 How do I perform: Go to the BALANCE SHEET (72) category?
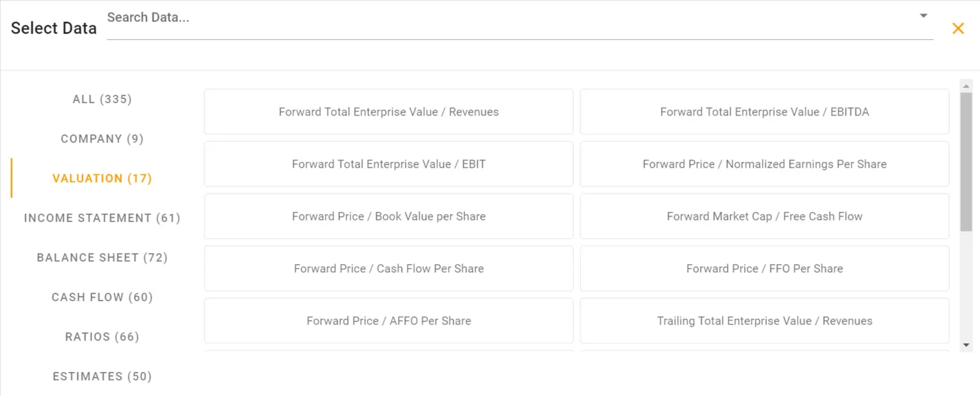coord(102,258)
